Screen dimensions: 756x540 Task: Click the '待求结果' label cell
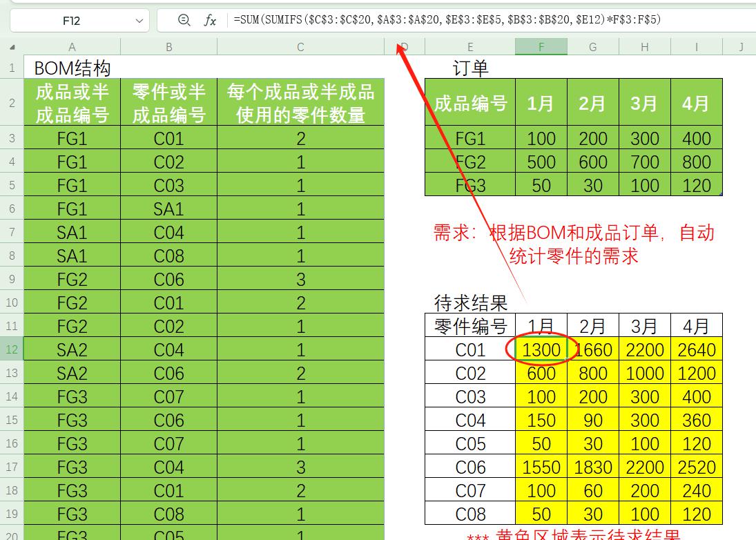tap(470, 302)
